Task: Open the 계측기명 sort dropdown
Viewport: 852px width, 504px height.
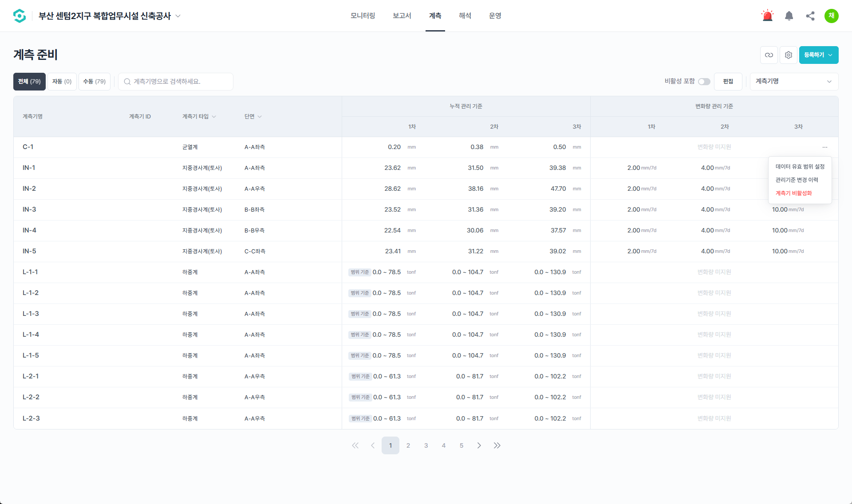Action: [794, 82]
